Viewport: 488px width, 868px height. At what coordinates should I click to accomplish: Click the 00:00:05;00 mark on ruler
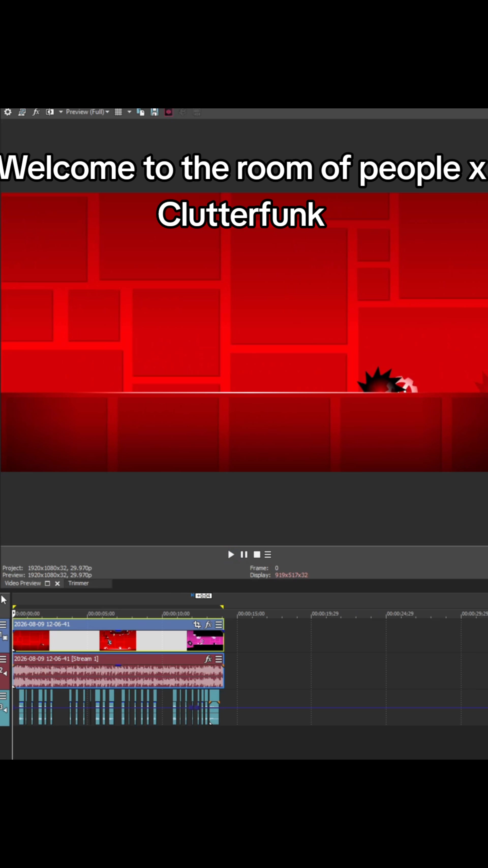tap(101, 614)
